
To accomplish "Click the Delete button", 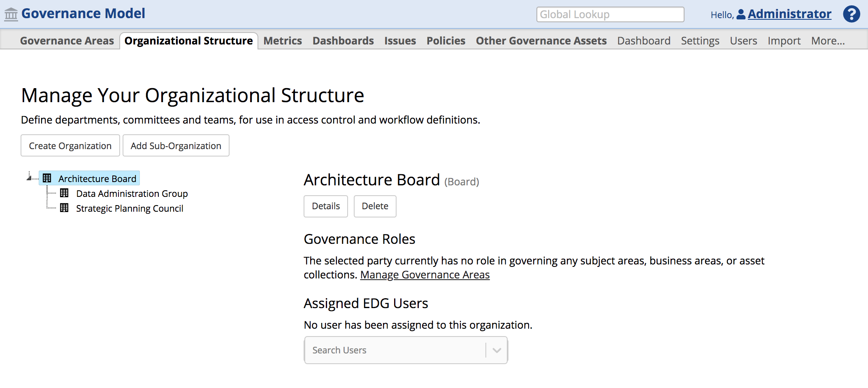I will tap(375, 206).
